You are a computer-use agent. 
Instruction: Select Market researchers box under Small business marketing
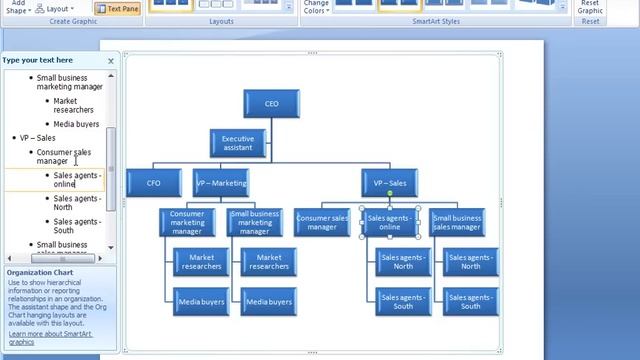(269, 262)
